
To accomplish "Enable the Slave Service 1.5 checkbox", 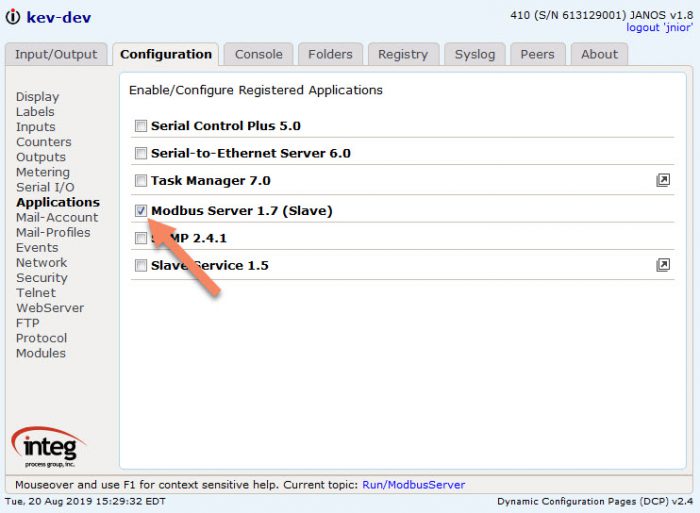I will click(x=141, y=266).
